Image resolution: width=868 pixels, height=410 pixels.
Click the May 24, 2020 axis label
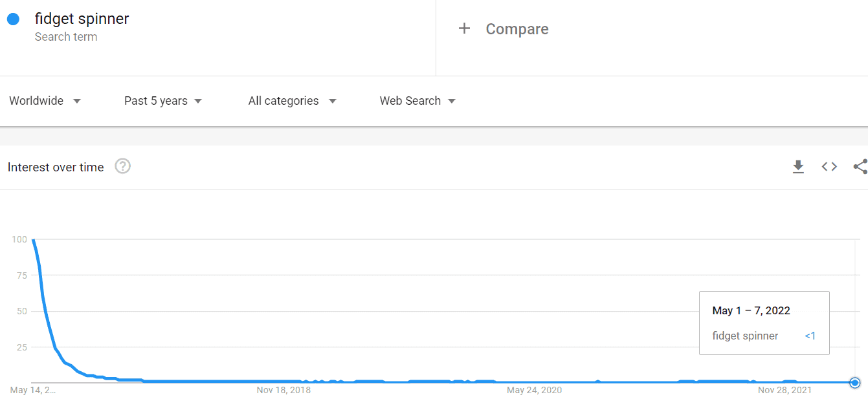coord(534,390)
